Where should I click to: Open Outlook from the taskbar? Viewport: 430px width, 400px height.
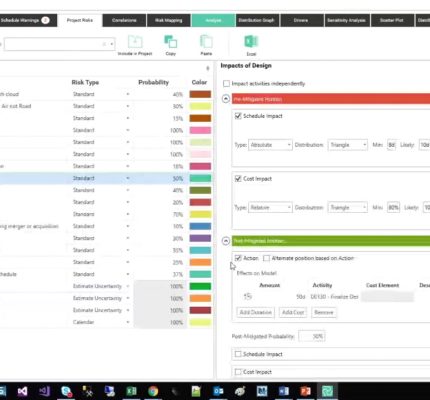218,391
